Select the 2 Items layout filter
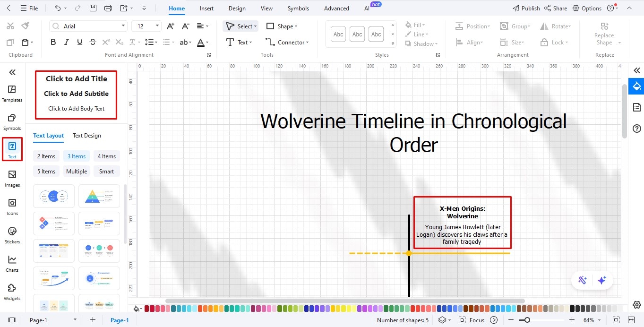Screen dimensions: 644x327 click(46, 156)
